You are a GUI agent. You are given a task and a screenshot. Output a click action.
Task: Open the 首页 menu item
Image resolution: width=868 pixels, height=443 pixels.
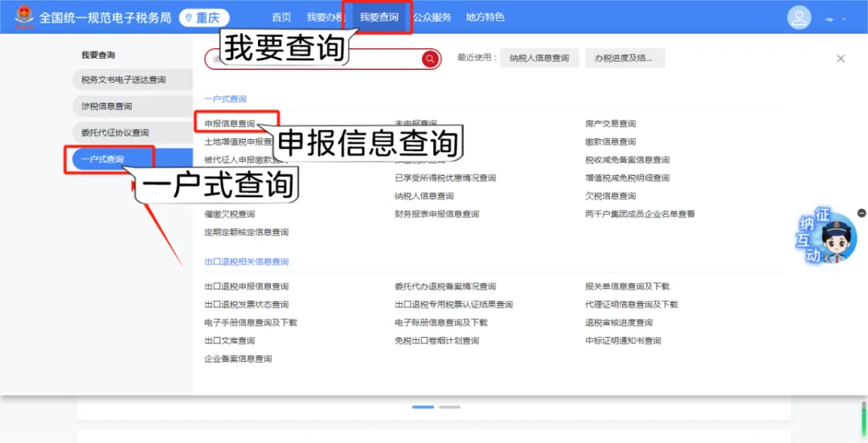[x=281, y=17]
